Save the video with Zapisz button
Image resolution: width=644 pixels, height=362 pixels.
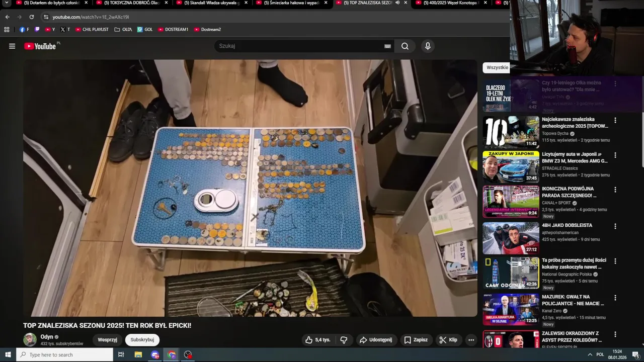coord(416,340)
